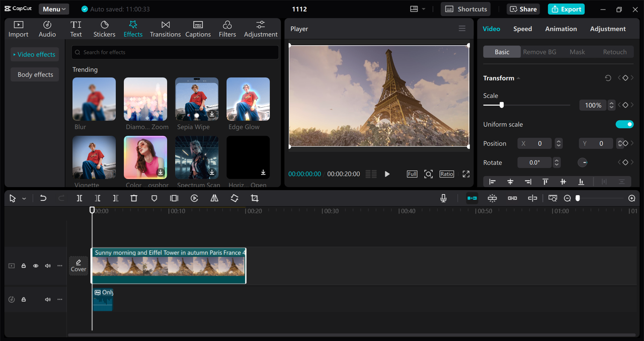Click the Delete clip trash icon
Viewport: 644px width, 341px height.
[134, 198]
